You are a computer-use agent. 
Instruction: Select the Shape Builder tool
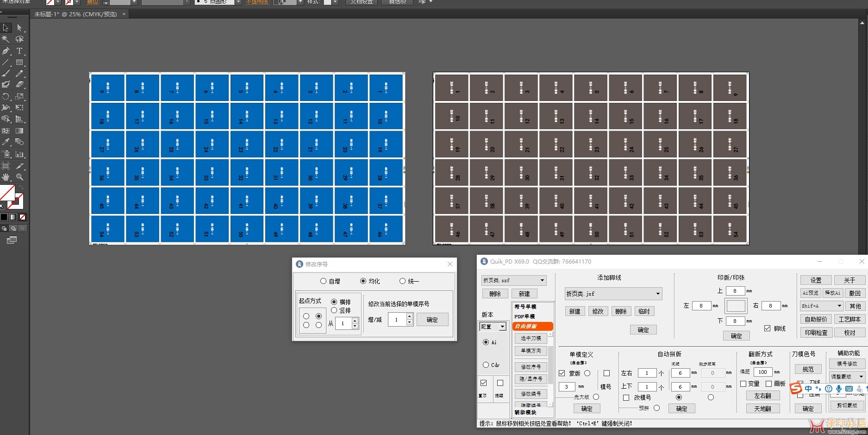pos(6,119)
